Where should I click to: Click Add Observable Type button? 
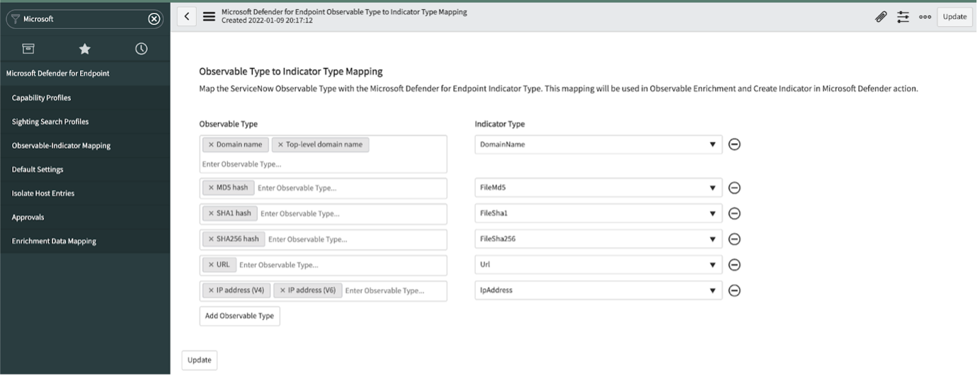239,316
